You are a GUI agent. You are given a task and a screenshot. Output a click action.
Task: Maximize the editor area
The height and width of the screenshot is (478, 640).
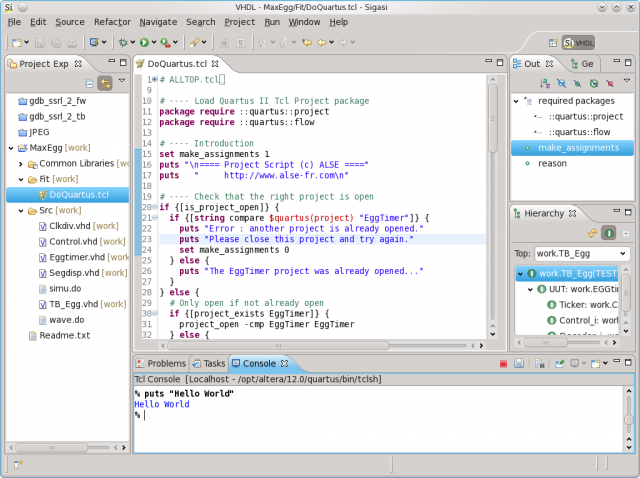[x=500, y=62]
